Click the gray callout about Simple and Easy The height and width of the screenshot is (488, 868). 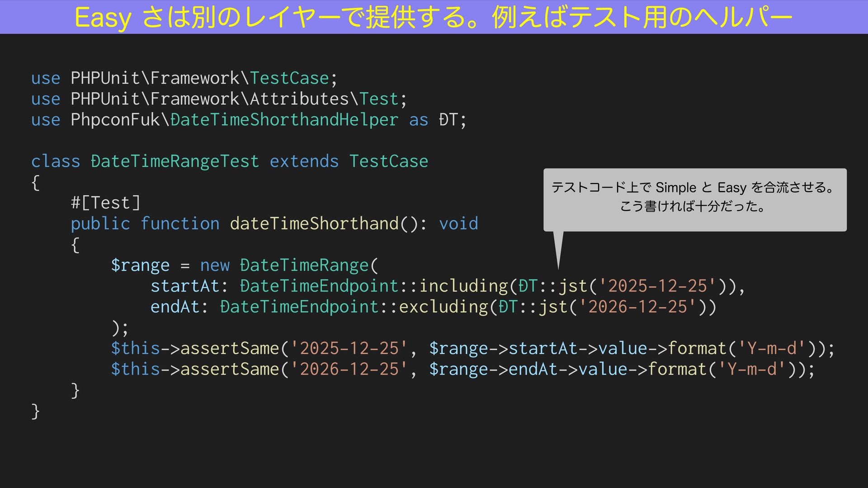[694, 199]
